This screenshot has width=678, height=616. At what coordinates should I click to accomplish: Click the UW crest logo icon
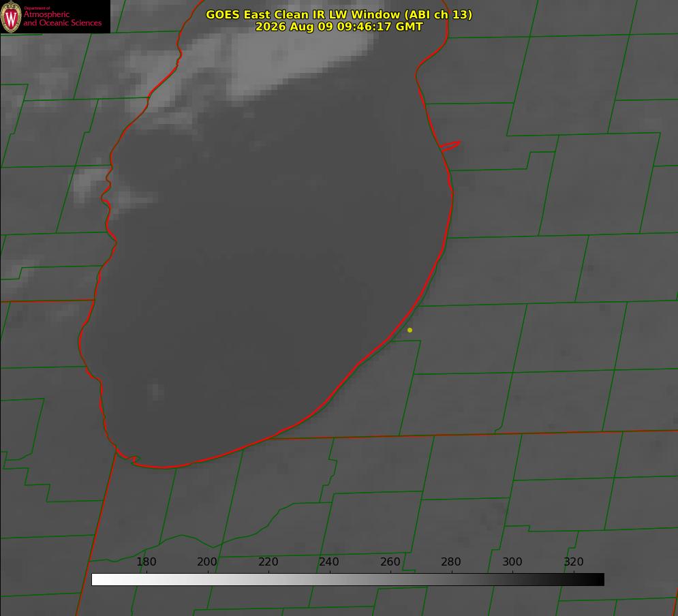pos(11,16)
